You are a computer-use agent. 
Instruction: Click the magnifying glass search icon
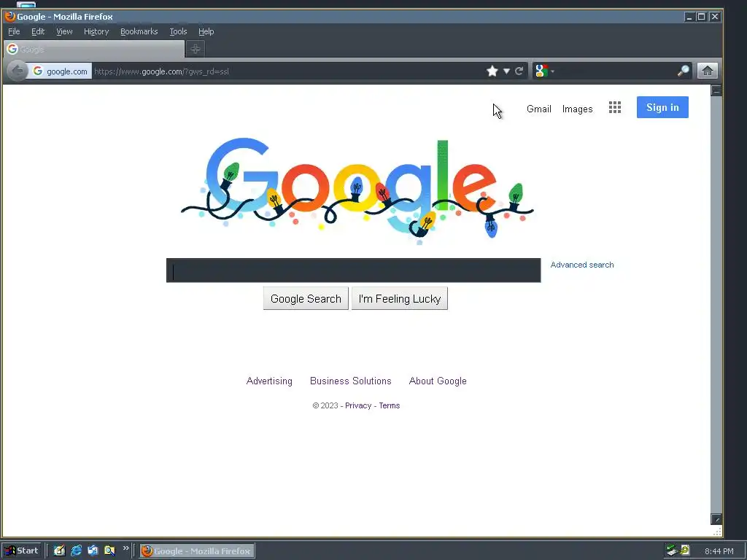click(x=683, y=71)
